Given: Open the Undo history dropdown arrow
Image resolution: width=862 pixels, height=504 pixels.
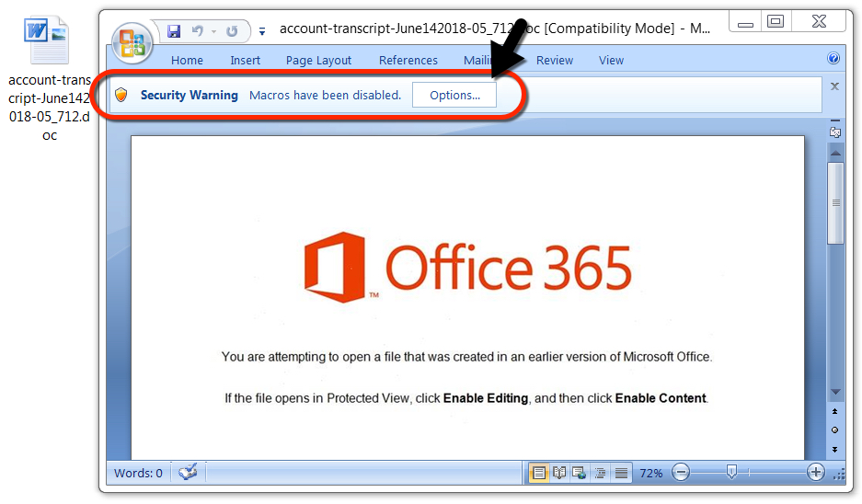Looking at the screenshot, I should (213, 32).
